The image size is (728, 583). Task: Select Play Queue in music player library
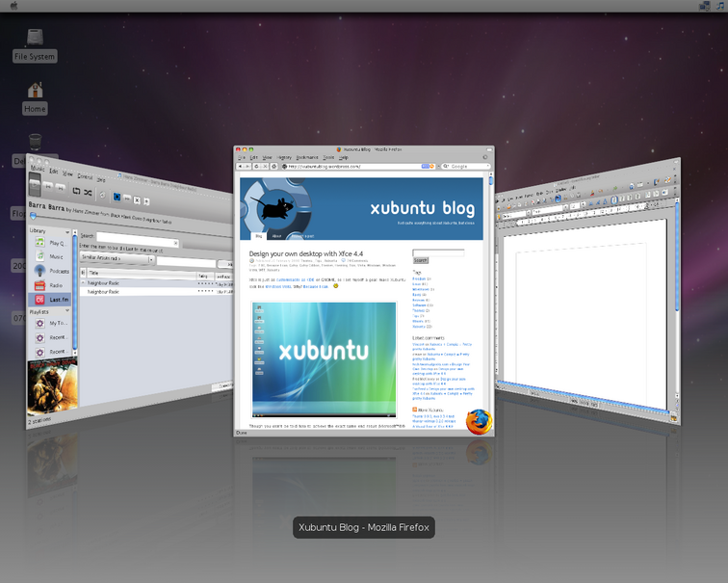(51, 243)
